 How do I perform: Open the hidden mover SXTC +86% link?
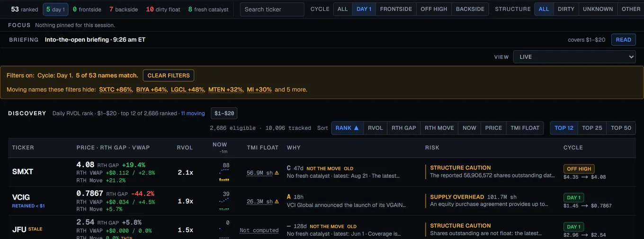(x=116, y=90)
